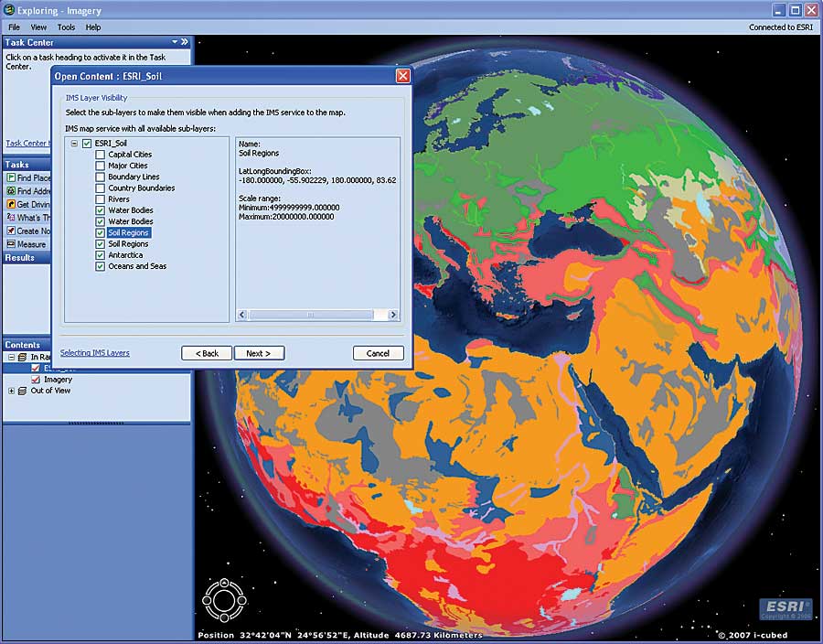Click the Contents panel header

pyautogui.click(x=27, y=345)
